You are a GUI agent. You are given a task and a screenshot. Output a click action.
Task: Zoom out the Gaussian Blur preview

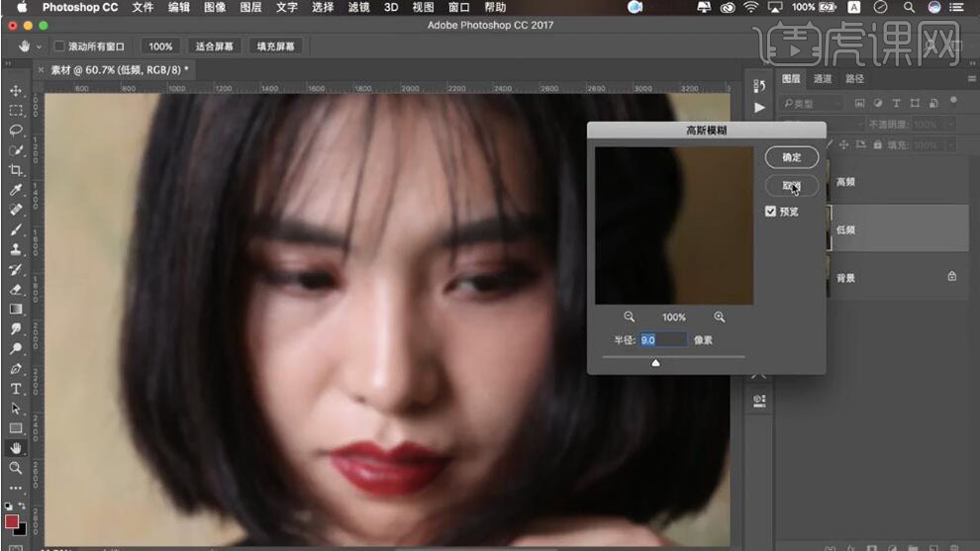[629, 317]
